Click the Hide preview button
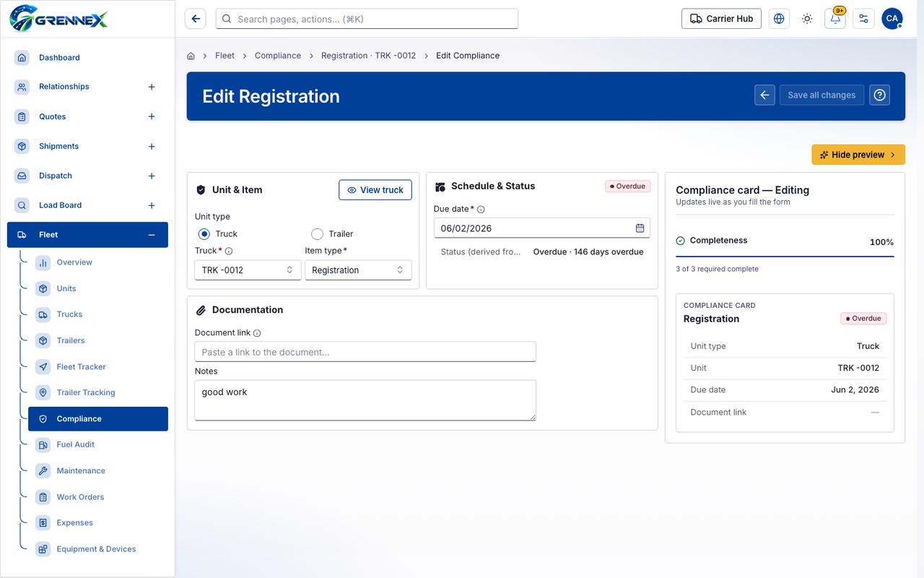This screenshot has width=924, height=578. pos(858,155)
